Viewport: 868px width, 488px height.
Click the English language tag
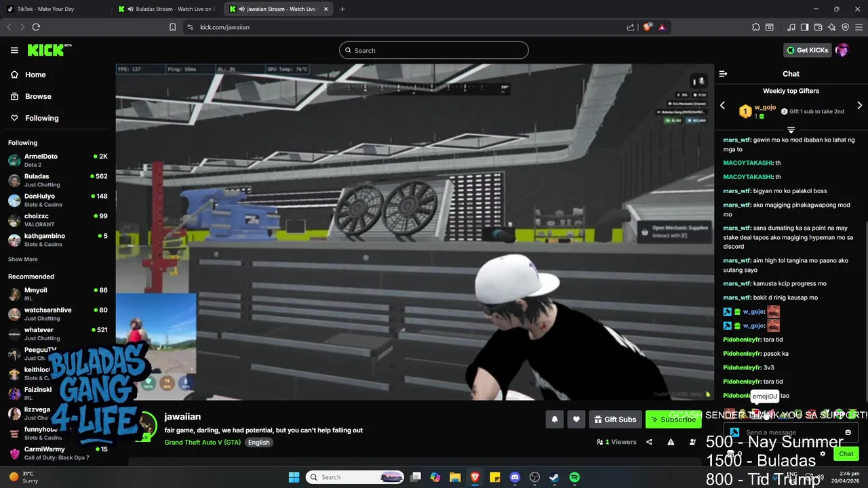pyautogui.click(x=258, y=442)
